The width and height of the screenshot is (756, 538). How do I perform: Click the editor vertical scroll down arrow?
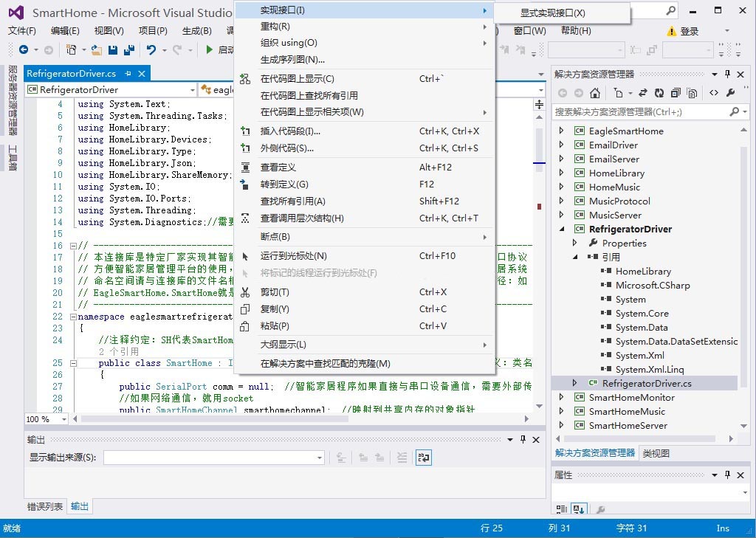[539, 407]
